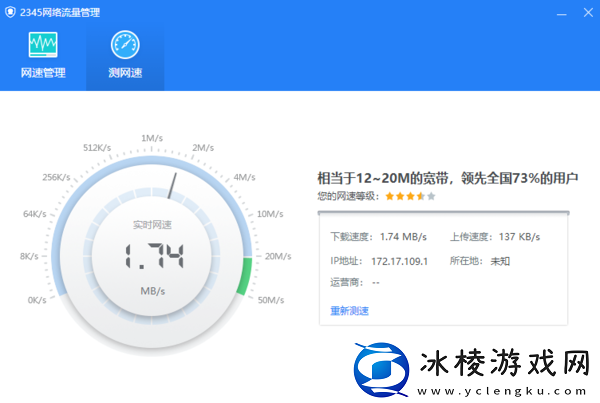Viewport: 600px width, 403px height.
Task: Click the 256K/s gauge scale label
Action: (56, 177)
